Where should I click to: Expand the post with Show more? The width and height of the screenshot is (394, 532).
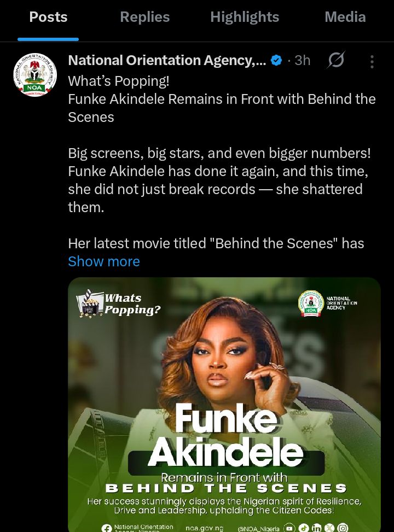(104, 261)
